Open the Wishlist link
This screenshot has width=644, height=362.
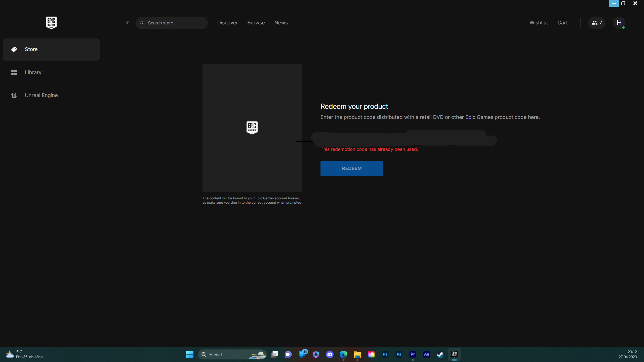[x=538, y=23]
